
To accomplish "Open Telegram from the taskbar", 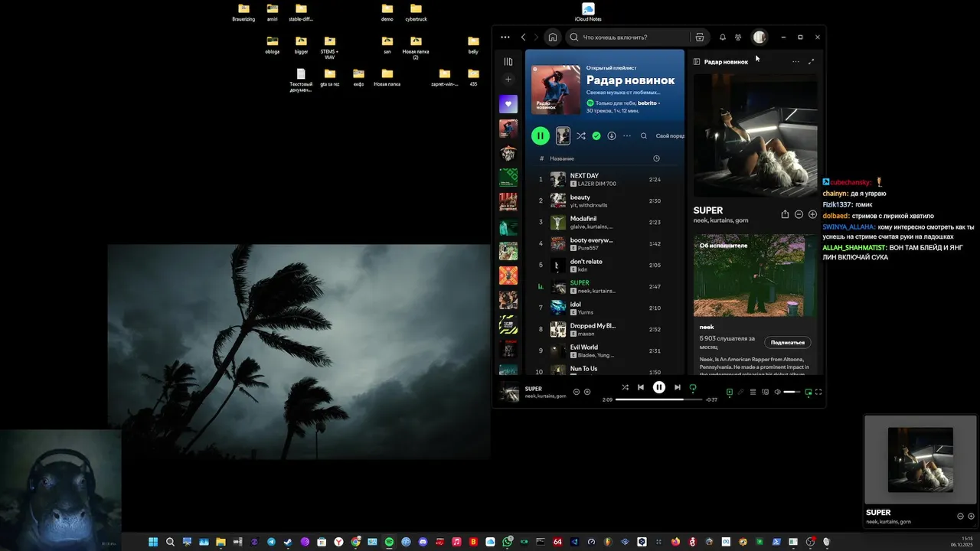I will pos(271,542).
